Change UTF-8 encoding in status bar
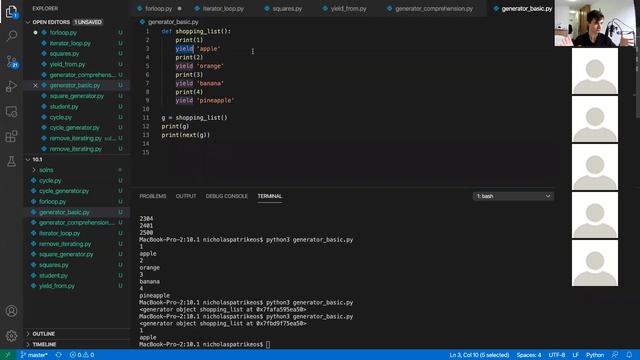640x360 pixels. coord(557,355)
